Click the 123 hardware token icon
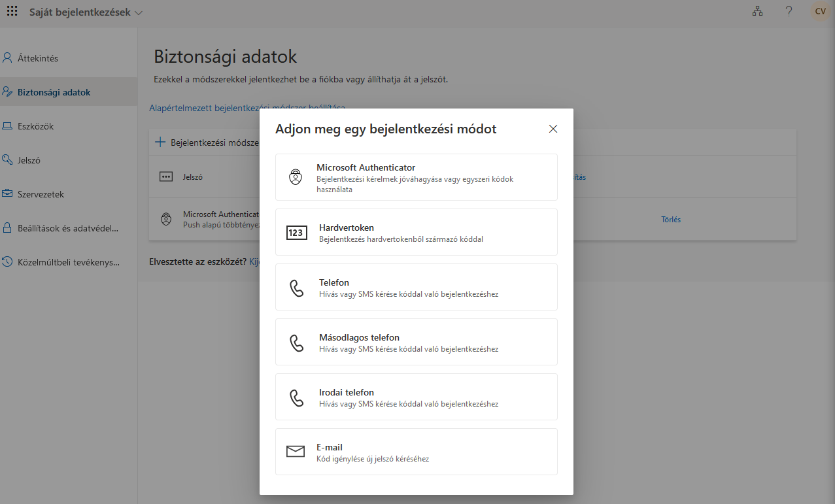The height and width of the screenshot is (504, 835). click(297, 233)
